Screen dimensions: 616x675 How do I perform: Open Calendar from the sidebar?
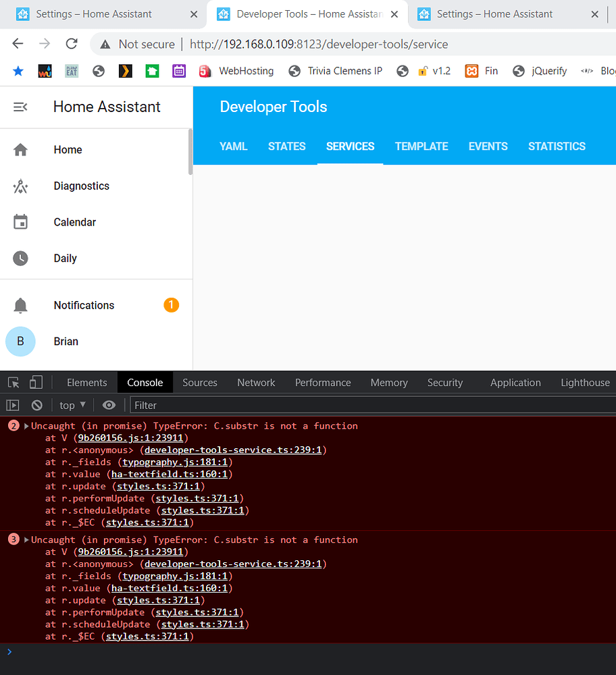tap(74, 222)
